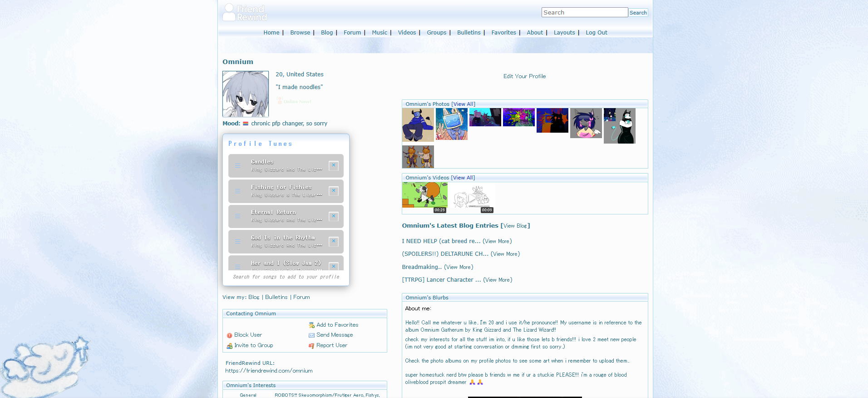The width and height of the screenshot is (868, 398).
Task: Open Groups in the navigation bar
Action: 437,33
